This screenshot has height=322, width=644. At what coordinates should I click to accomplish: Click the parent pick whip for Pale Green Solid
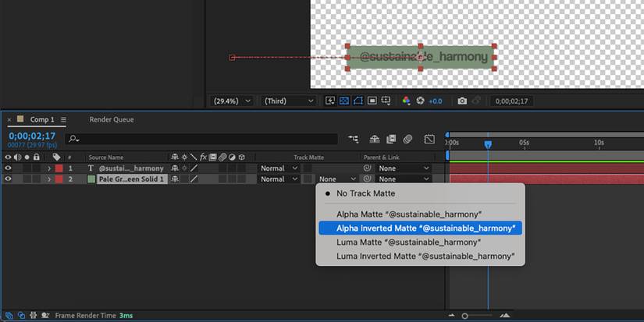pos(367,179)
